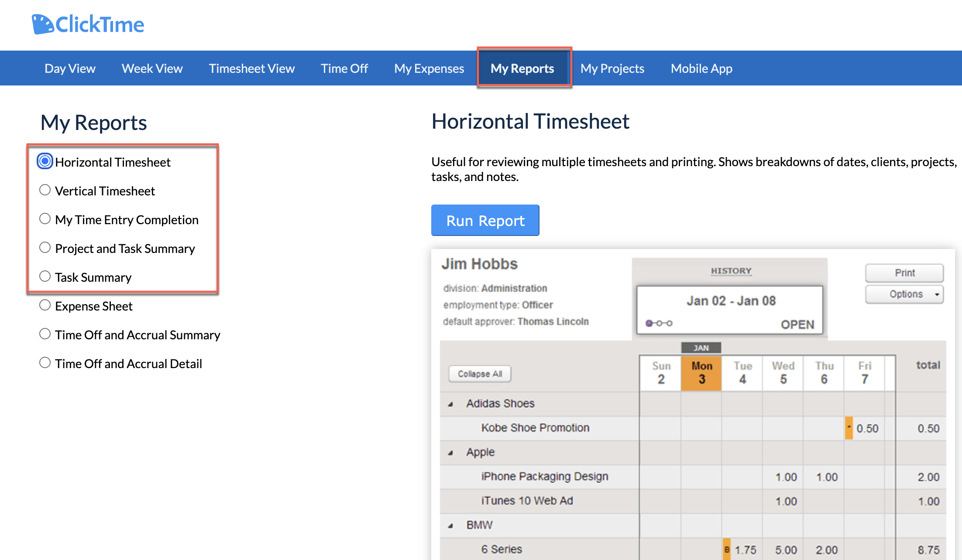Choose Time Off and Accrual Summary
The height and width of the screenshot is (560, 962).
point(45,334)
